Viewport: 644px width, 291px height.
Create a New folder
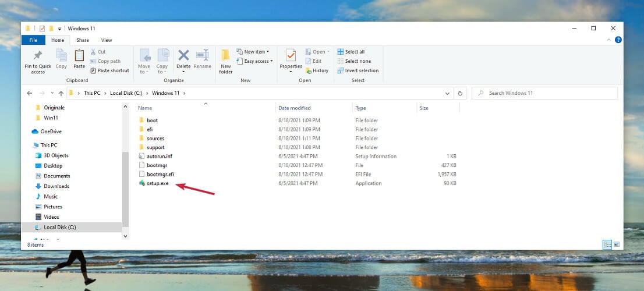pyautogui.click(x=226, y=61)
